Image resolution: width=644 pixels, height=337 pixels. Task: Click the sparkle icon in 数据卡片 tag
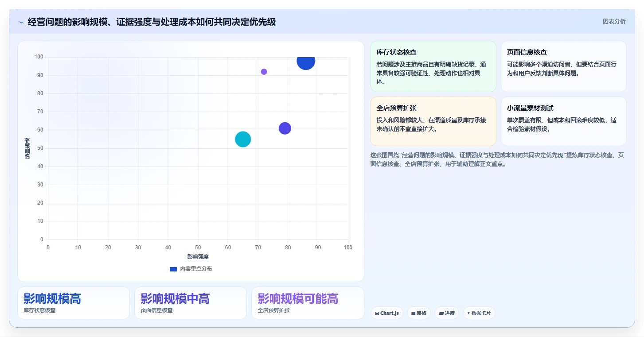click(x=468, y=313)
